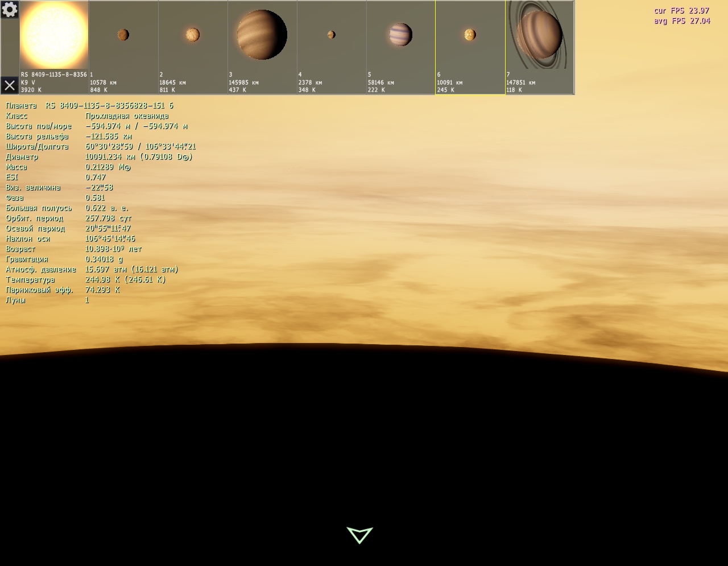Screen dimensions: 728x566
Task: Click the class value 'Прохладная океанида'
Action: pos(127,116)
